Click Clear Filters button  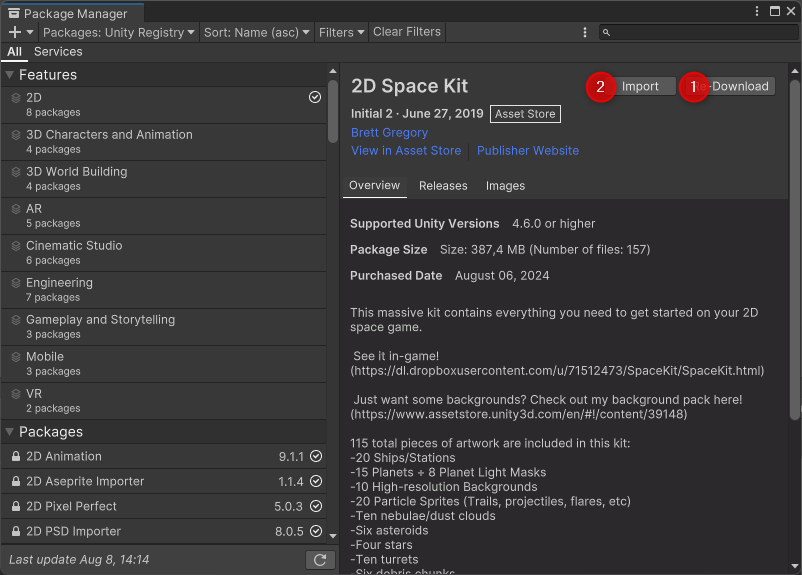tap(407, 32)
